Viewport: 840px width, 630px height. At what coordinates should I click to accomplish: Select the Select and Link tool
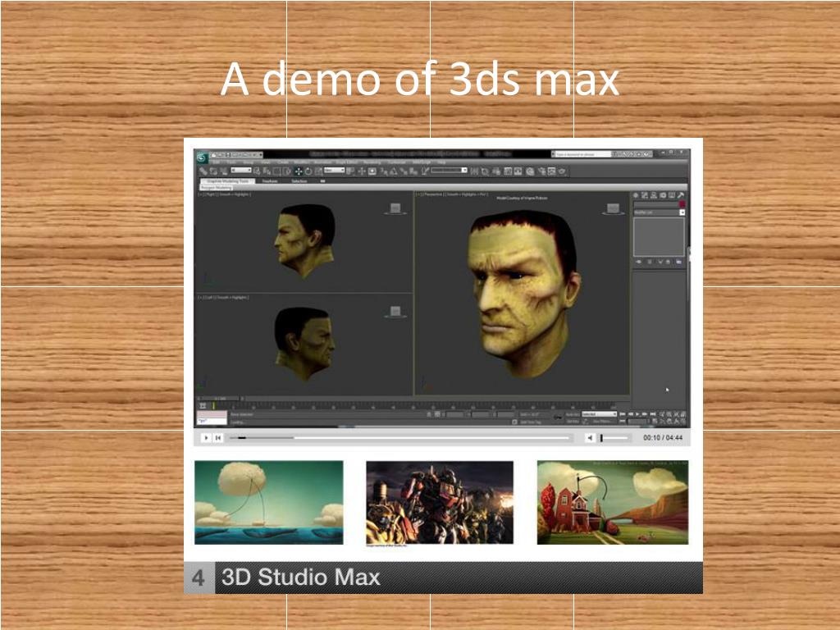(x=203, y=171)
